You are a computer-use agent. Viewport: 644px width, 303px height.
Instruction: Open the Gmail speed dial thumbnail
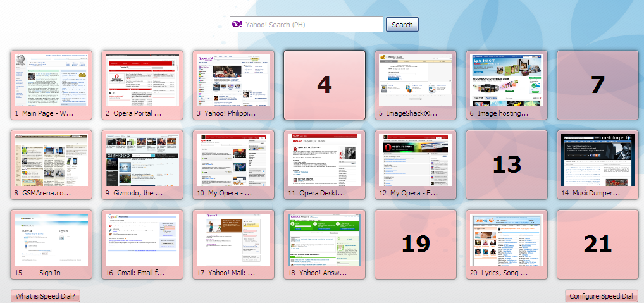point(142,240)
